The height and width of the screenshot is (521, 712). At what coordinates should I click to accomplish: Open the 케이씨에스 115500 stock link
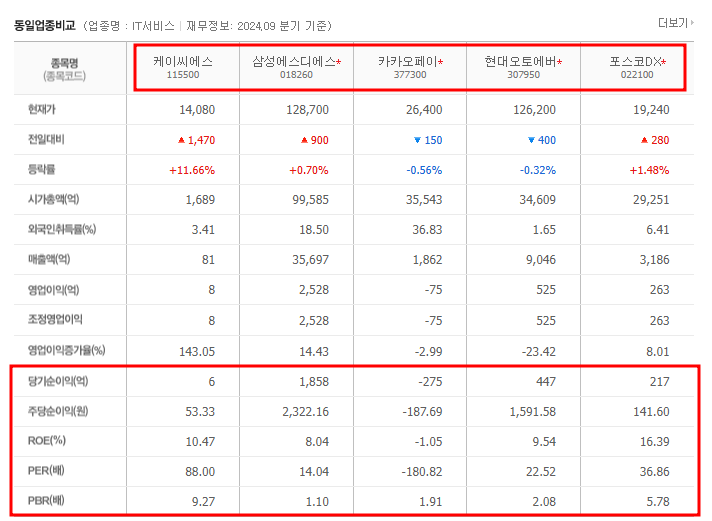tap(183, 67)
